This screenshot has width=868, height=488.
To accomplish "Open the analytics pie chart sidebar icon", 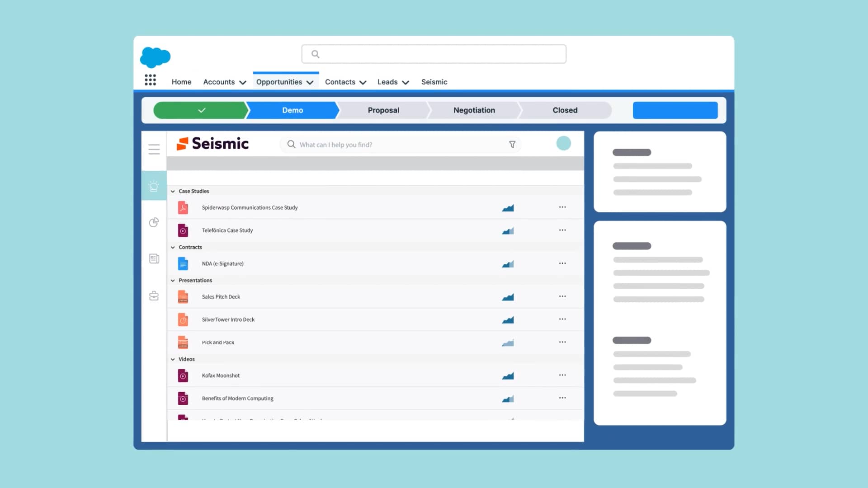I will coord(154,222).
